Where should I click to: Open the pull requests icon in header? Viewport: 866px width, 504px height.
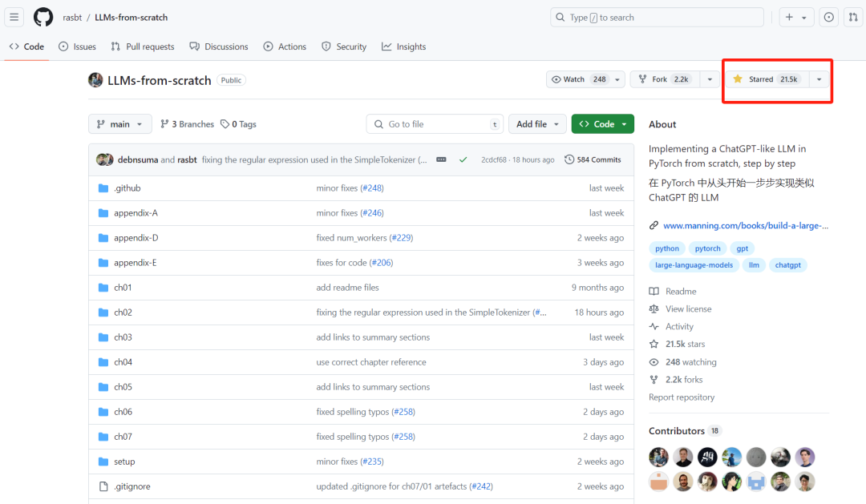point(853,17)
